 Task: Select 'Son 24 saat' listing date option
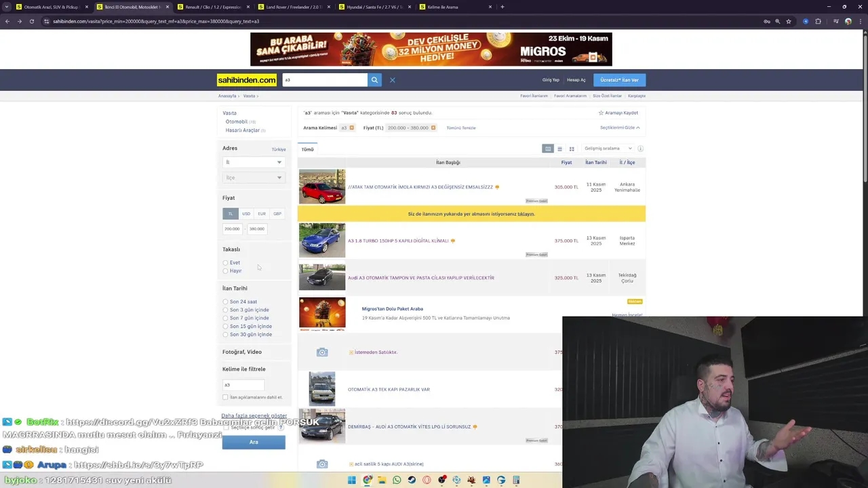pyautogui.click(x=225, y=302)
